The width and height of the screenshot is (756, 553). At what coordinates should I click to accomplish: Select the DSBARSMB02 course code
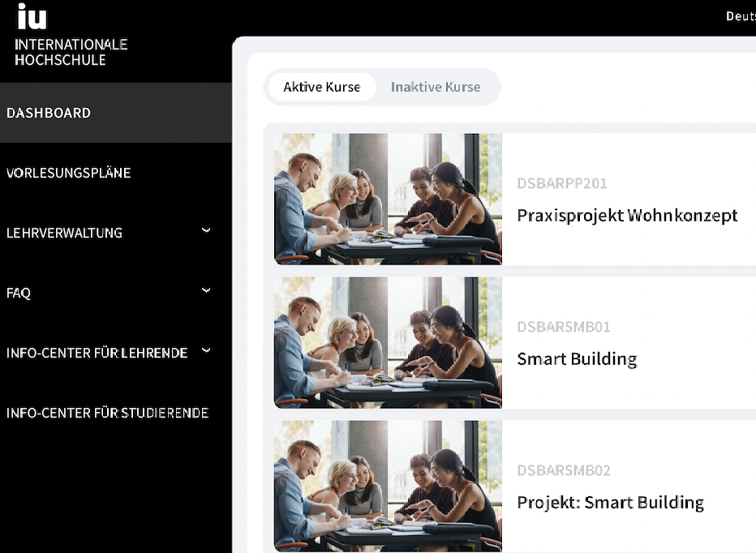(564, 470)
